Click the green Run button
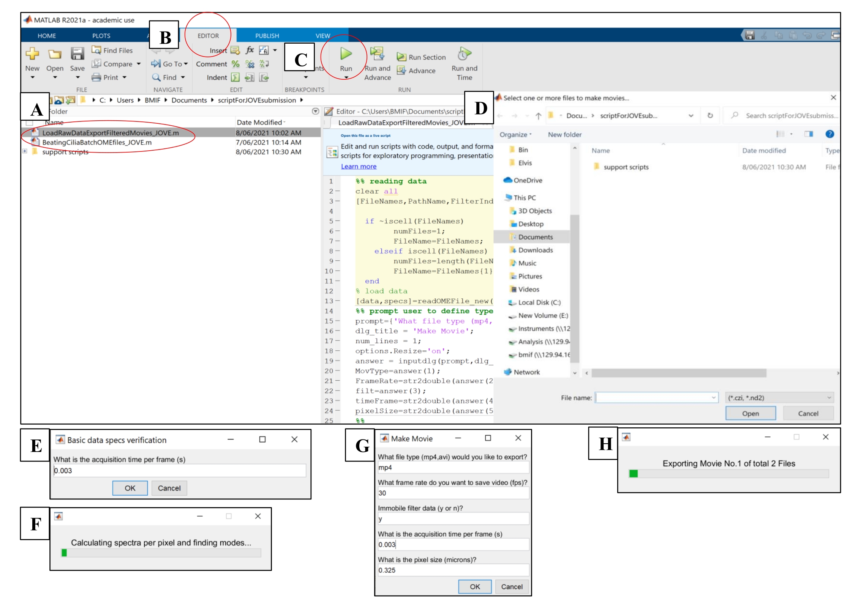This screenshot has width=858, height=616. click(345, 54)
